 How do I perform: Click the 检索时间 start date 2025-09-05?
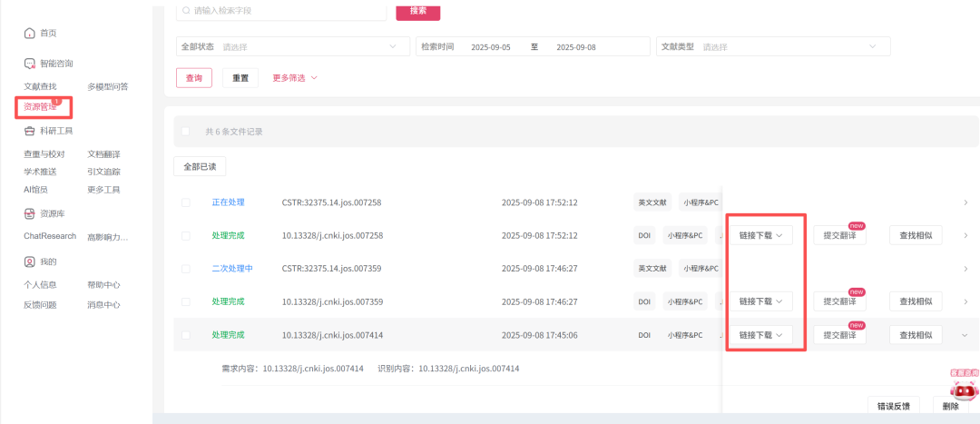pos(491,47)
